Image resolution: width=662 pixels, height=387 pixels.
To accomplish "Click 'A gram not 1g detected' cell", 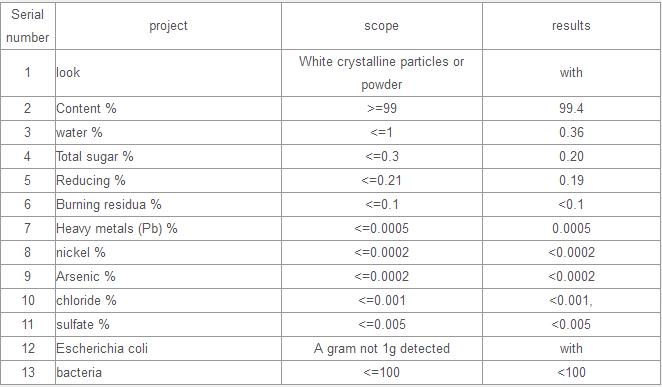I will coord(381,349).
